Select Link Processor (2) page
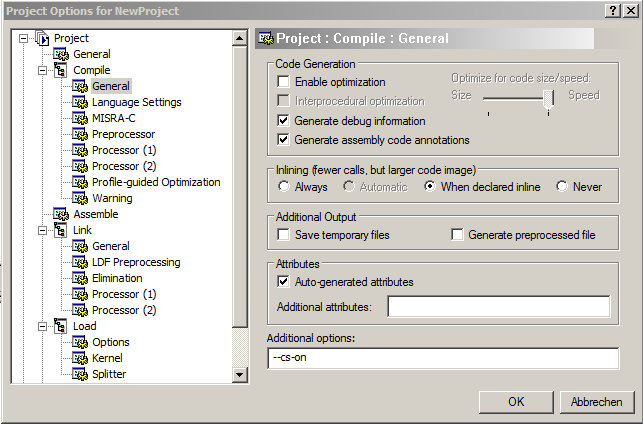This screenshot has width=643, height=424. pos(124,310)
